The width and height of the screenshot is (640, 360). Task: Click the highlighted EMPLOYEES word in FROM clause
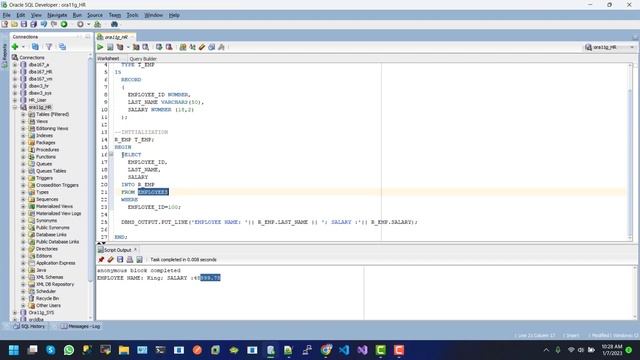(153, 192)
